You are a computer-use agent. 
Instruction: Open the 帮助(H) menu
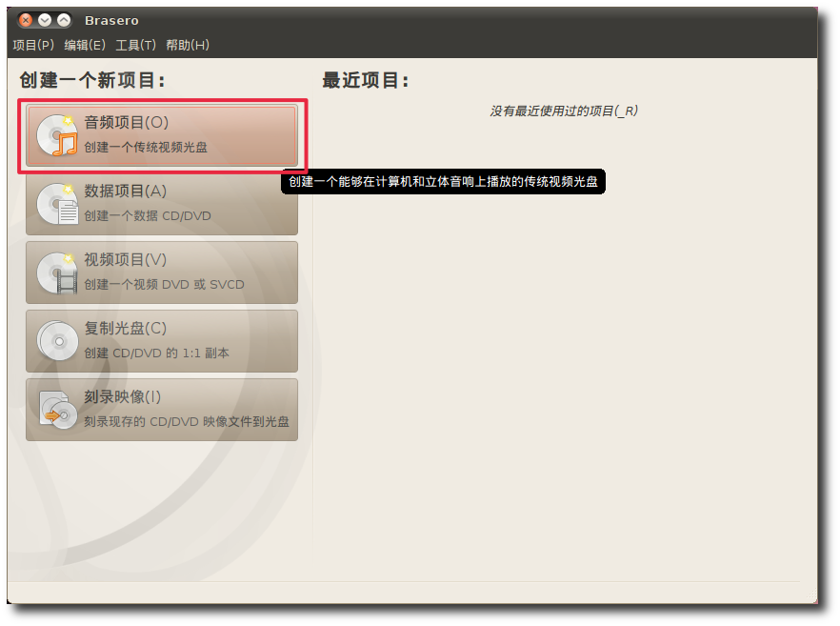[187, 45]
